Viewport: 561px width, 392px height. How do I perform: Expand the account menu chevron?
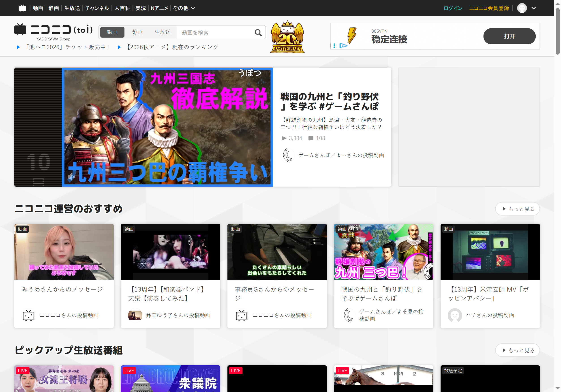pyautogui.click(x=534, y=8)
